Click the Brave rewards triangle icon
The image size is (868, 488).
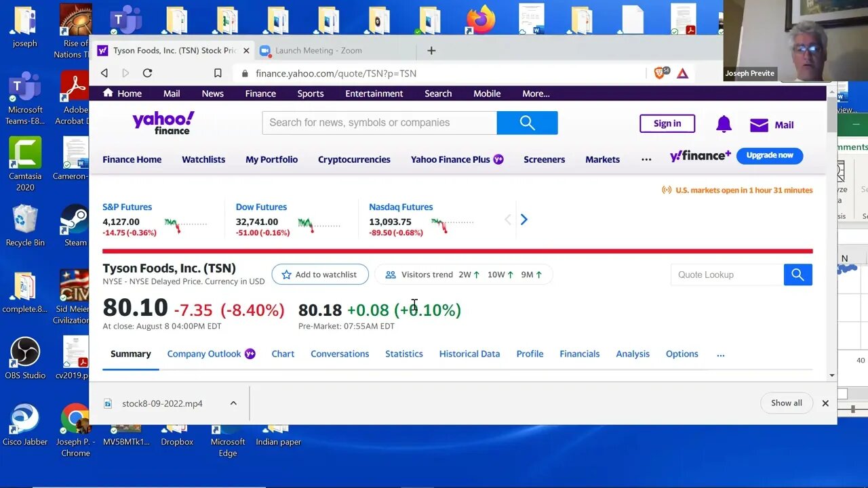coord(683,73)
